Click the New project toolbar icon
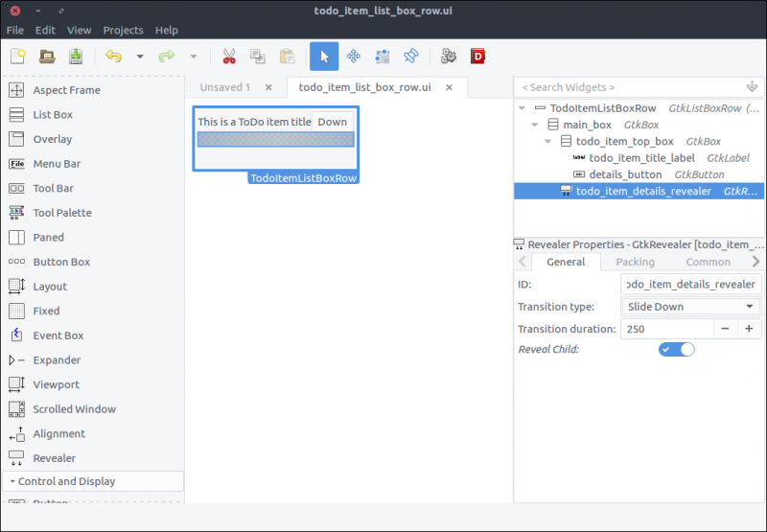The height and width of the screenshot is (532, 767). coord(17,57)
